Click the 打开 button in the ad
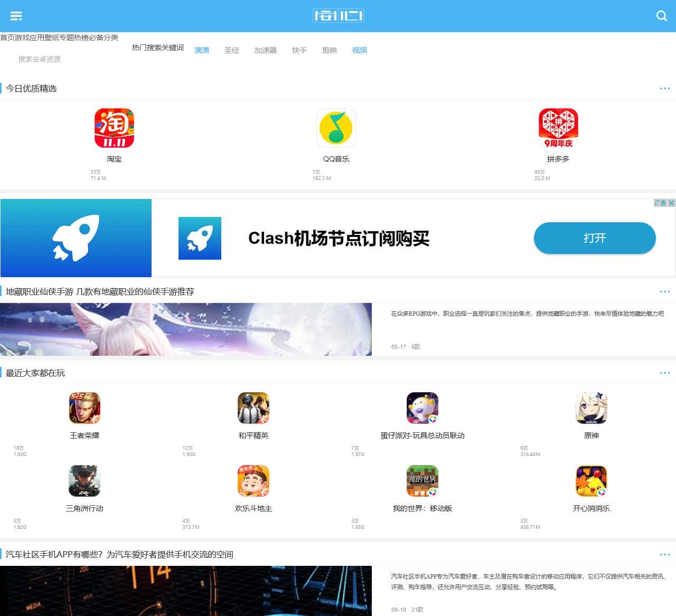Image resolution: width=676 pixels, height=616 pixels. click(595, 238)
